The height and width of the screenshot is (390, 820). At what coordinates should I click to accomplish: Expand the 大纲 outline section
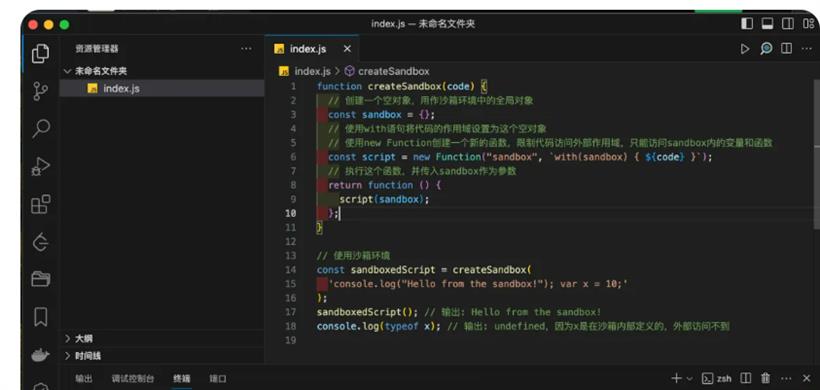(162, 338)
